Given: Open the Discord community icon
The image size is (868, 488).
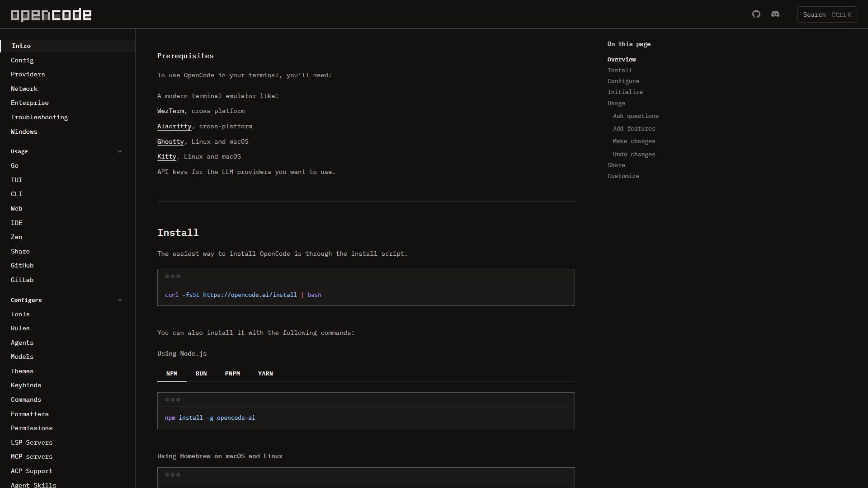Looking at the screenshot, I should pyautogui.click(x=775, y=14).
